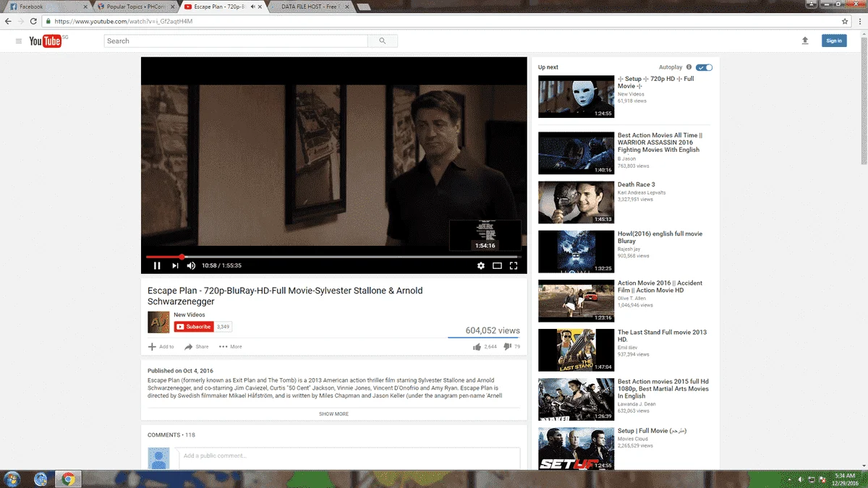Click the search magnifier button
Screen dimensions: 868x488
tap(383, 41)
